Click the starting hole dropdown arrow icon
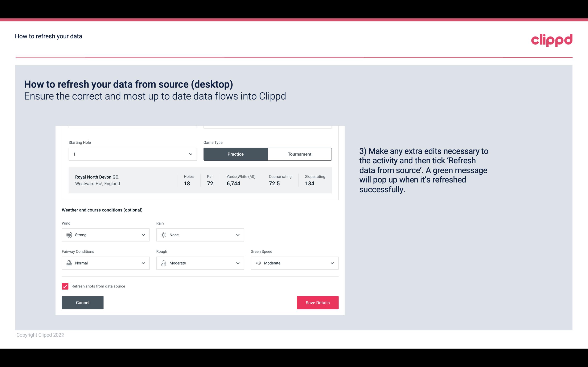This screenshot has height=367, width=588. click(x=190, y=154)
